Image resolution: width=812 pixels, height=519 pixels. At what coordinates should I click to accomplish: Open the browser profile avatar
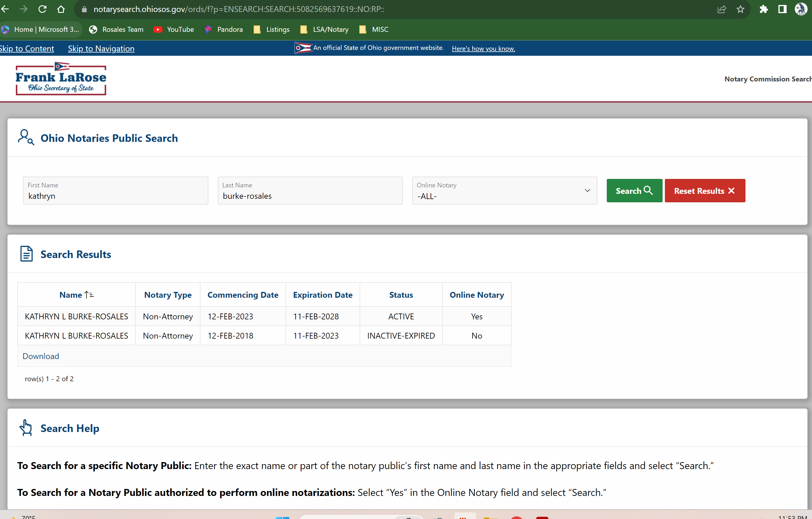tap(801, 9)
